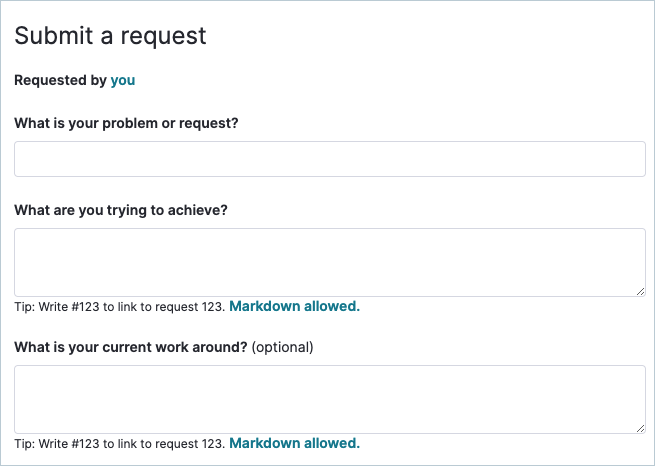This screenshot has height=466, width=655.
Task: Click resize handle of work around textarea
Action: 640,428
